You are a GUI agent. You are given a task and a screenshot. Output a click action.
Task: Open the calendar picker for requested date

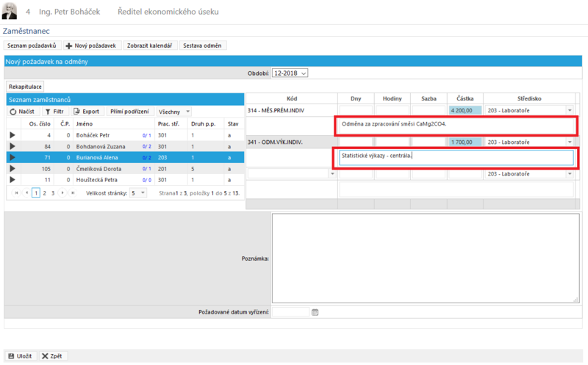[x=315, y=312]
